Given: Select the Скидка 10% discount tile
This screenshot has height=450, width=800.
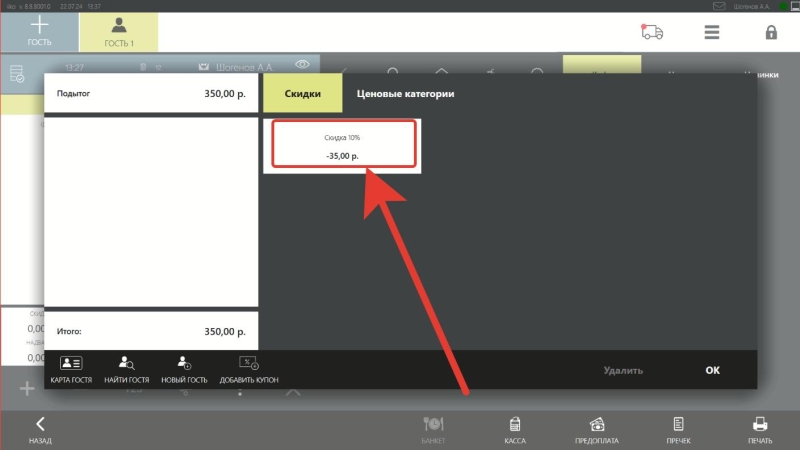Looking at the screenshot, I should [343, 144].
